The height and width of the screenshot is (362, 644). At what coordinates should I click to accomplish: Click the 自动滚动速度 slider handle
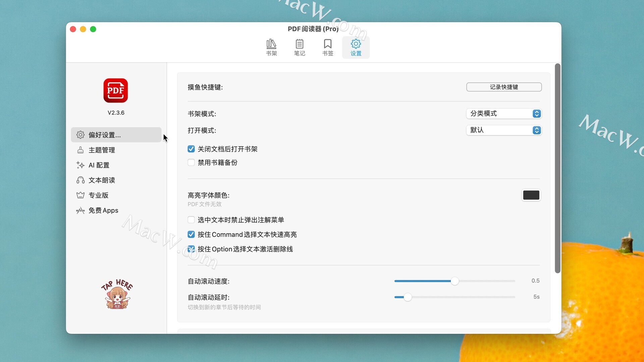[454, 281]
